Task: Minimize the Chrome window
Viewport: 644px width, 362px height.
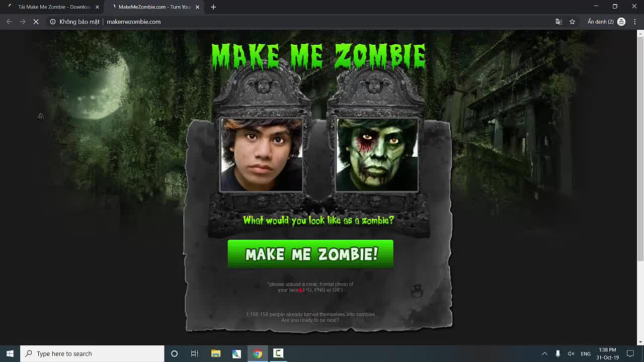Action: coord(596,7)
